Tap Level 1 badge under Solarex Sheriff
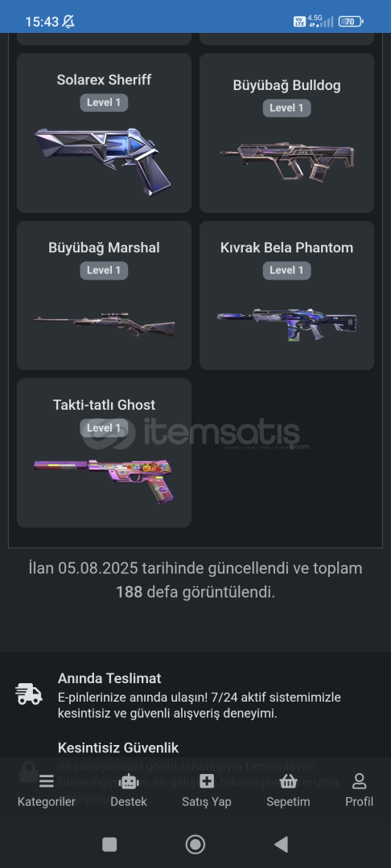Image resolution: width=391 pixels, height=868 pixels. [x=104, y=102]
